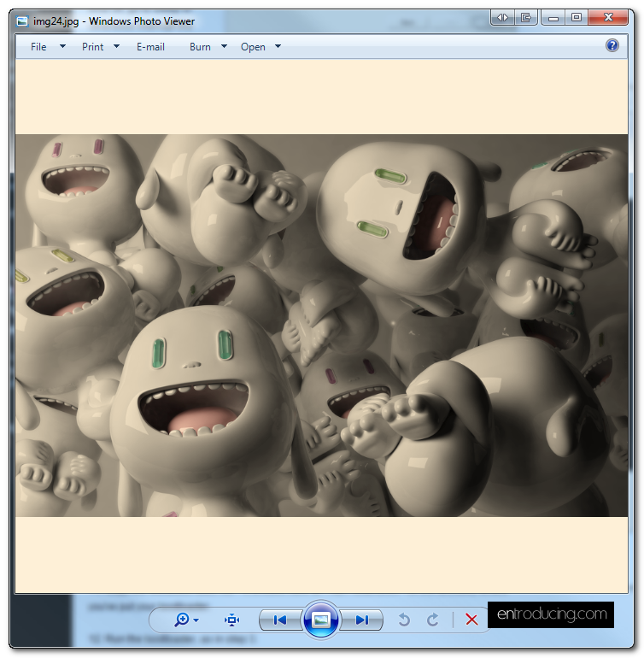Click the title bar window copy icon button
The height and width of the screenshot is (658, 644).
click(x=526, y=18)
